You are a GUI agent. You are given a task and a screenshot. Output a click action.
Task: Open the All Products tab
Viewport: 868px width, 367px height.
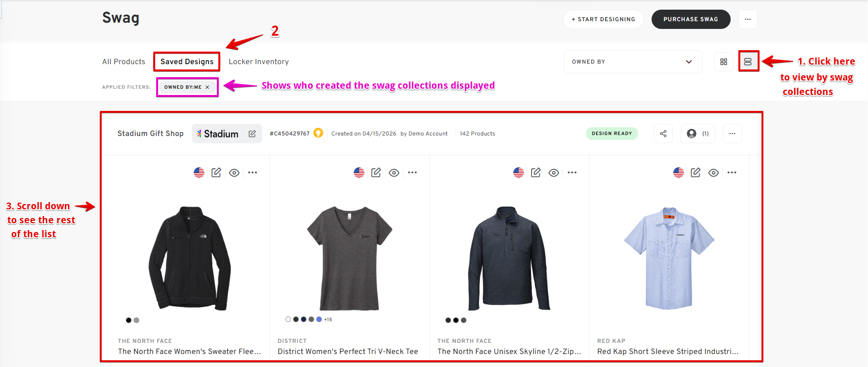click(x=123, y=62)
